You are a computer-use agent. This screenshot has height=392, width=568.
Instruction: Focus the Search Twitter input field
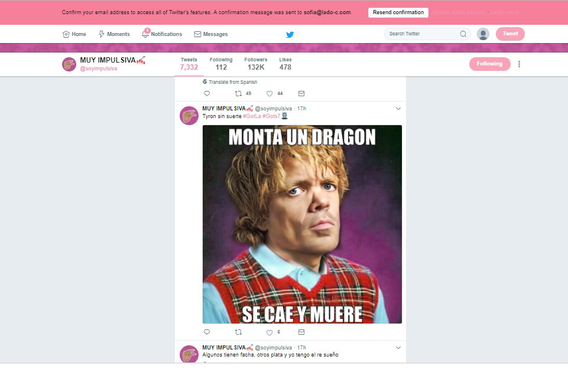pyautogui.click(x=422, y=34)
